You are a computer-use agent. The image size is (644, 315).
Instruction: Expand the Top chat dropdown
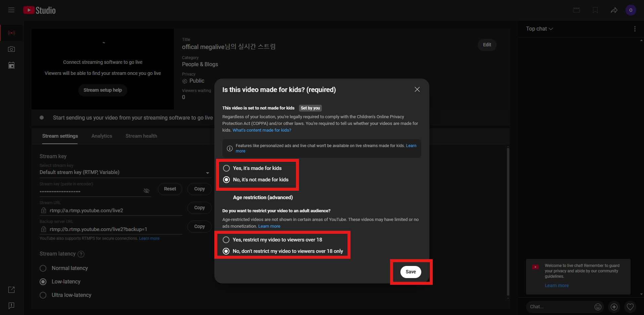[x=539, y=29]
